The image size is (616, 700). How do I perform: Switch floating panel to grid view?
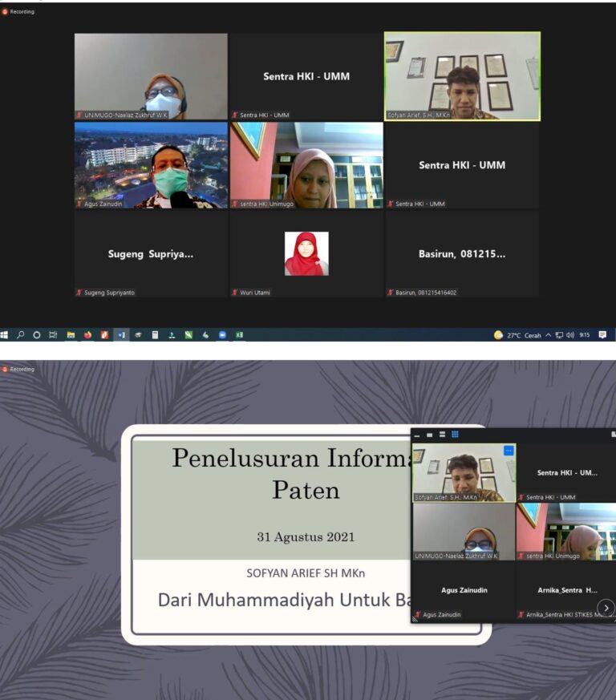(456, 435)
